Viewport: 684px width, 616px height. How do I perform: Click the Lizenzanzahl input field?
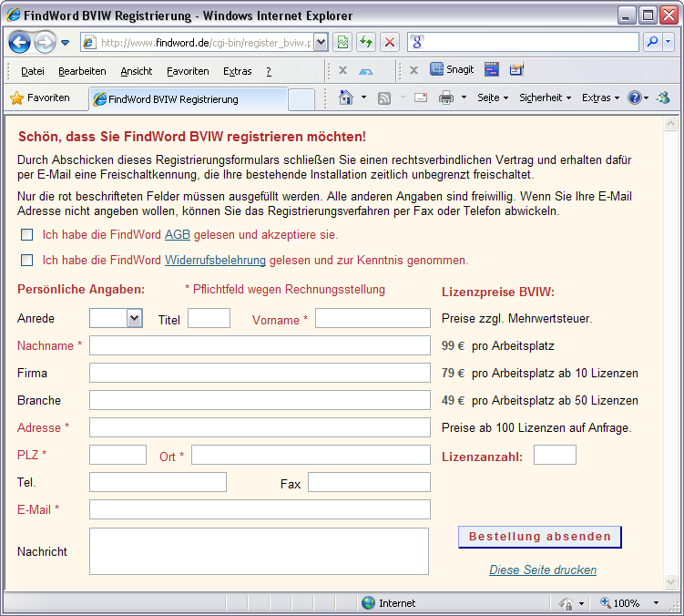(x=555, y=455)
